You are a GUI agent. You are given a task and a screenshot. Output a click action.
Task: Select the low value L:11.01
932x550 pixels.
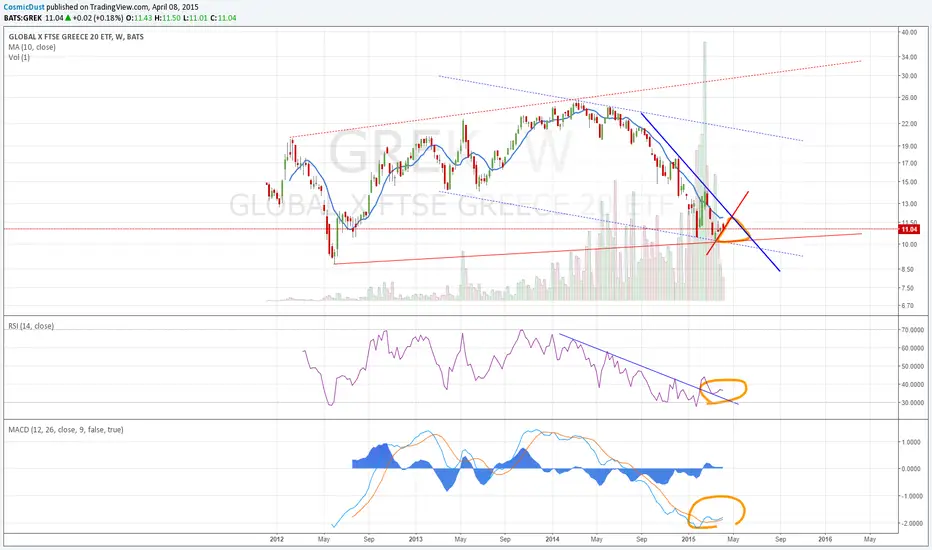pyautogui.click(x=195, y=18)
